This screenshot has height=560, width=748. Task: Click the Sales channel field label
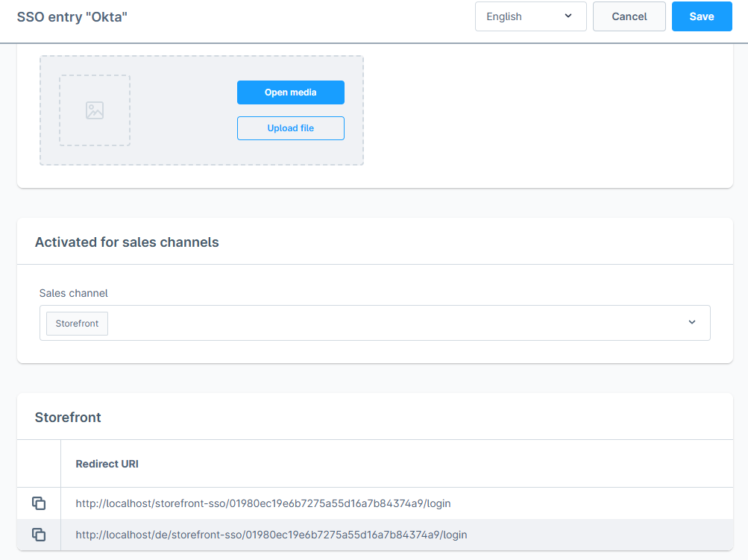(x=74, y=293)
